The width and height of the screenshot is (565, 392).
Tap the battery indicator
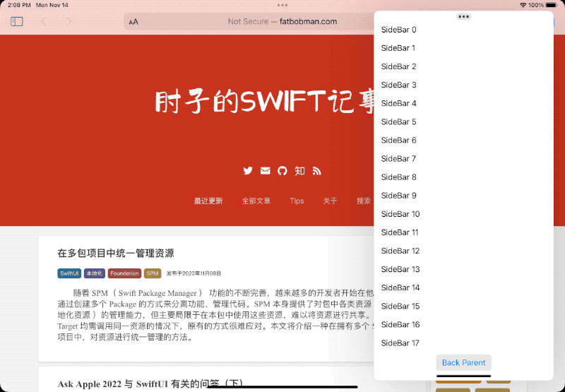coord(552,5)
